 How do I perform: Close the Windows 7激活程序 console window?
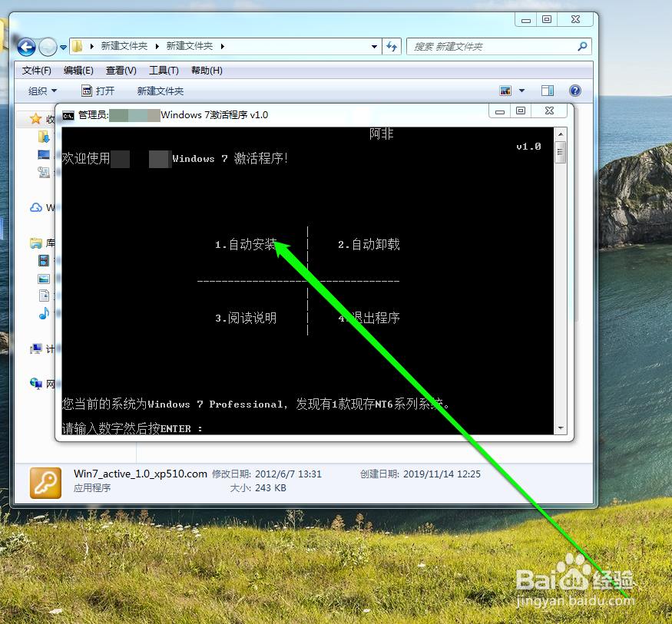549,111
